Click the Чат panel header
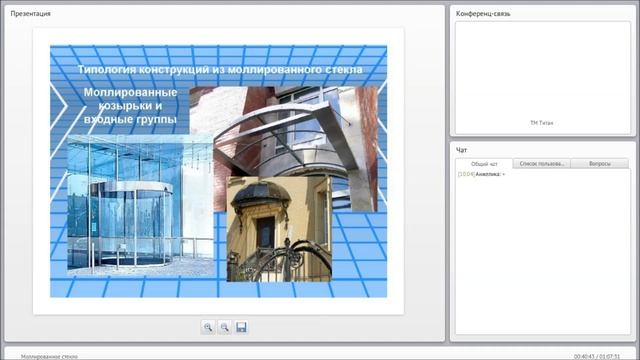Screen dimensions: 640x360 click(x=461, y=150)
